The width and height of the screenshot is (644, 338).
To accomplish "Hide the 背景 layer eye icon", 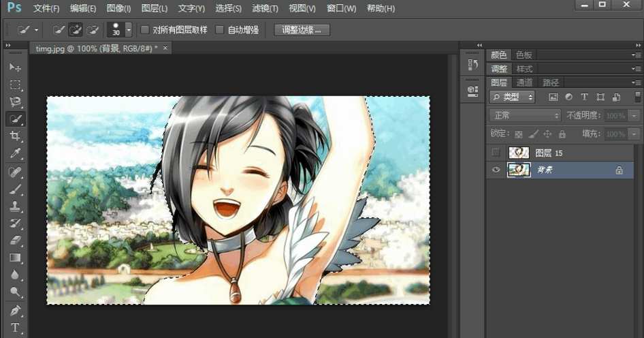I will click(496, 170).
